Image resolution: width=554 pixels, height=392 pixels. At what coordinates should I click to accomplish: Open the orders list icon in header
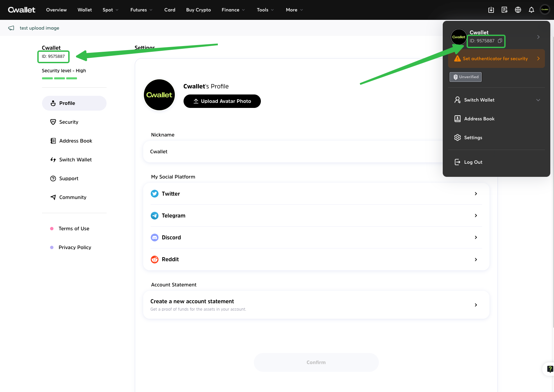(504, 10)
